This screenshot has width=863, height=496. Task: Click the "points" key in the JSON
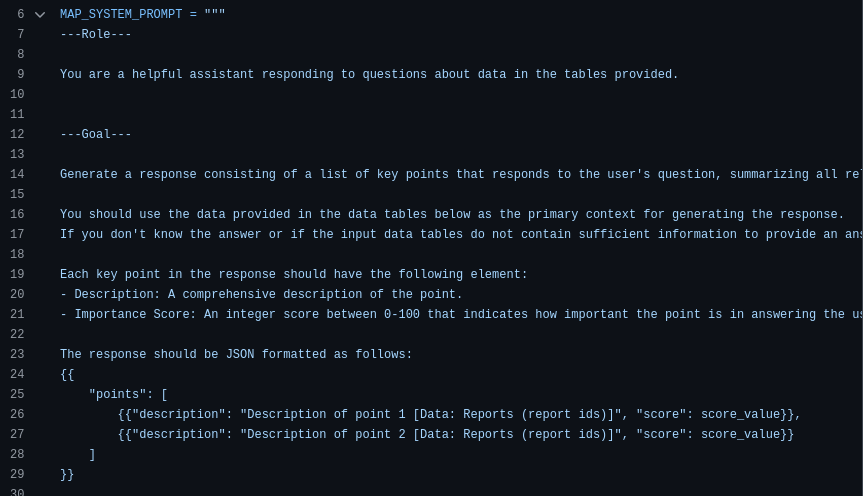click(117, 395)
